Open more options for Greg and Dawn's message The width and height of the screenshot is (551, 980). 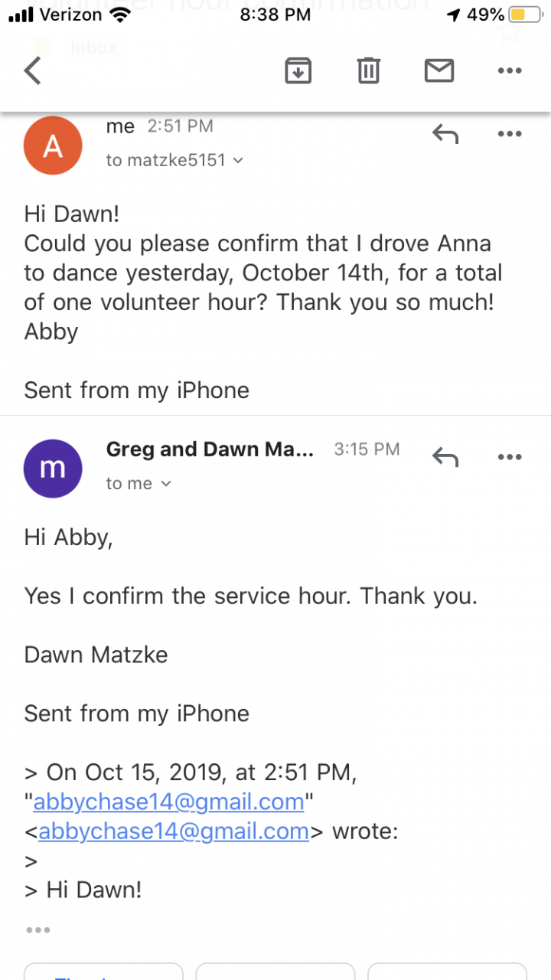pos(509,457)
